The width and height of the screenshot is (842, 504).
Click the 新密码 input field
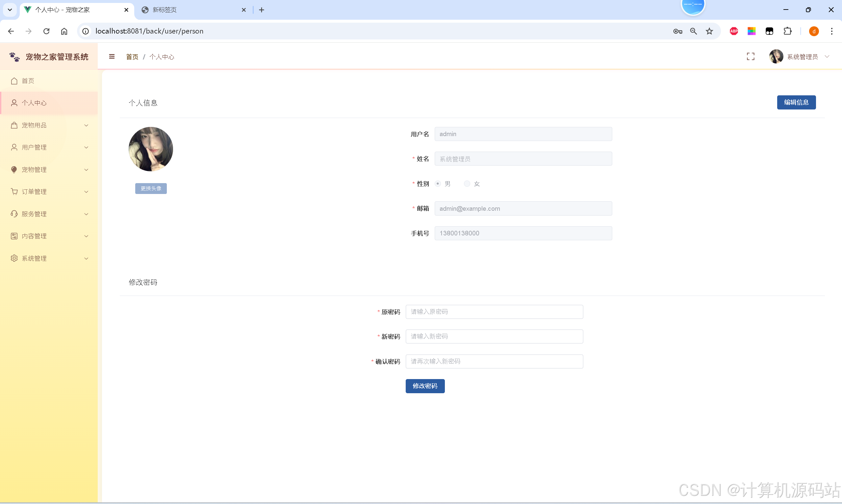point(495,336)
